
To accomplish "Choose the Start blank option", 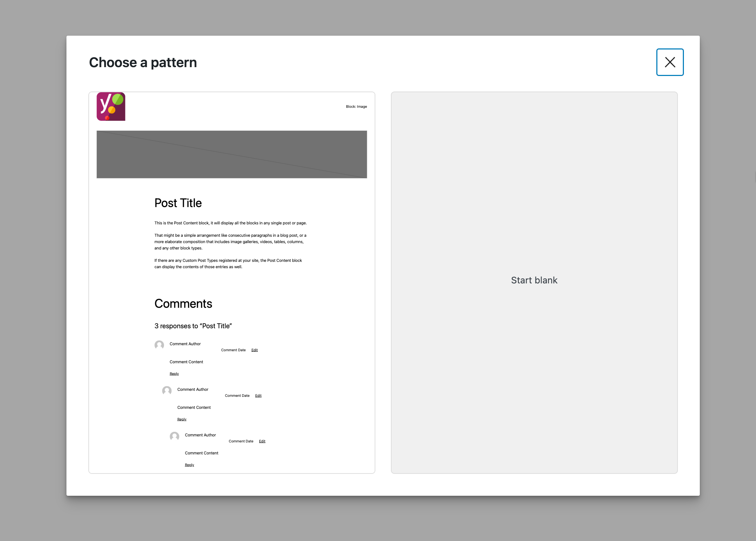I will click(534, 280).
